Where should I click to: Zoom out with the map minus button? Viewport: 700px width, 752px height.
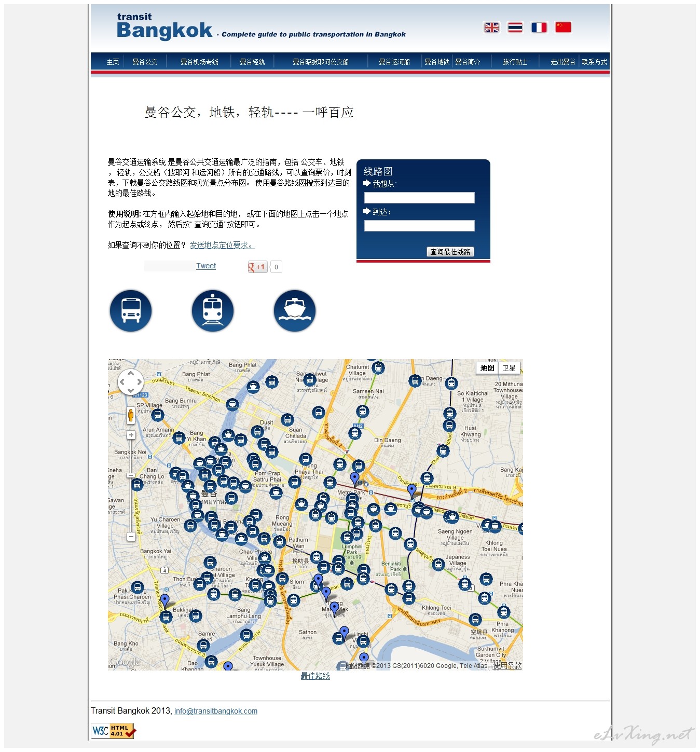point(131,536)
